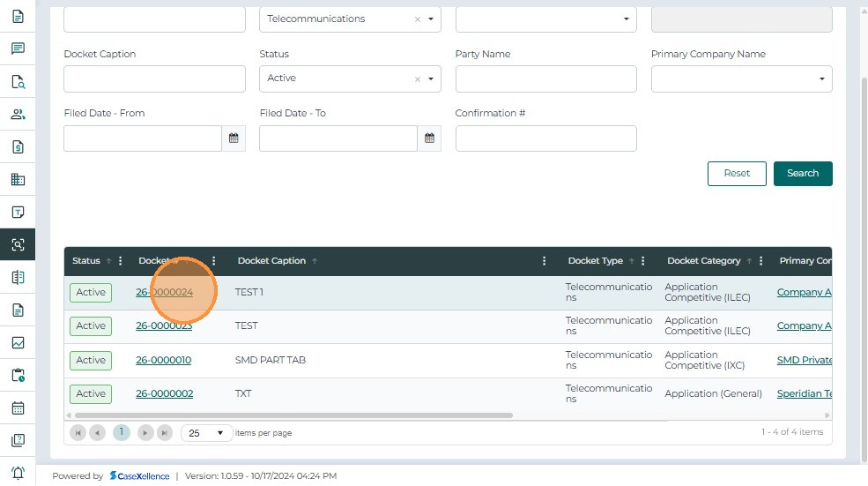Open the document search sidebar icon
This screenshot has height=486, width=868.
click(18, 82)
